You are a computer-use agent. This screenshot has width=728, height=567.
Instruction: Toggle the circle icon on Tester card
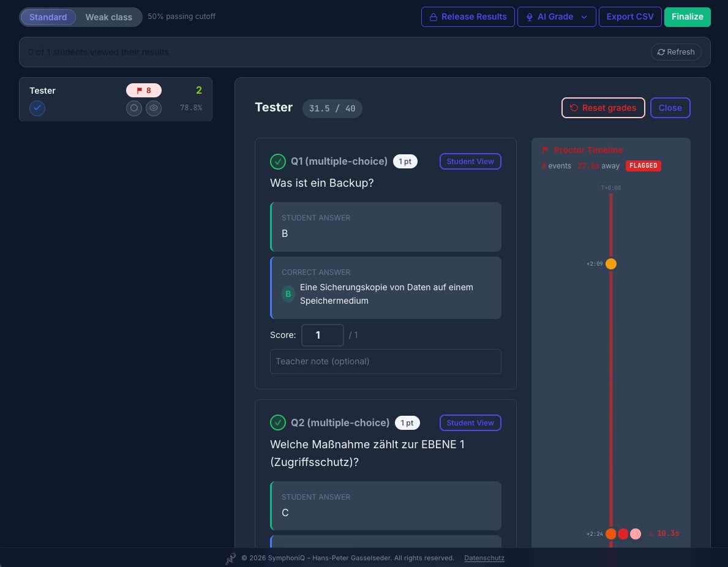[133, 108]
